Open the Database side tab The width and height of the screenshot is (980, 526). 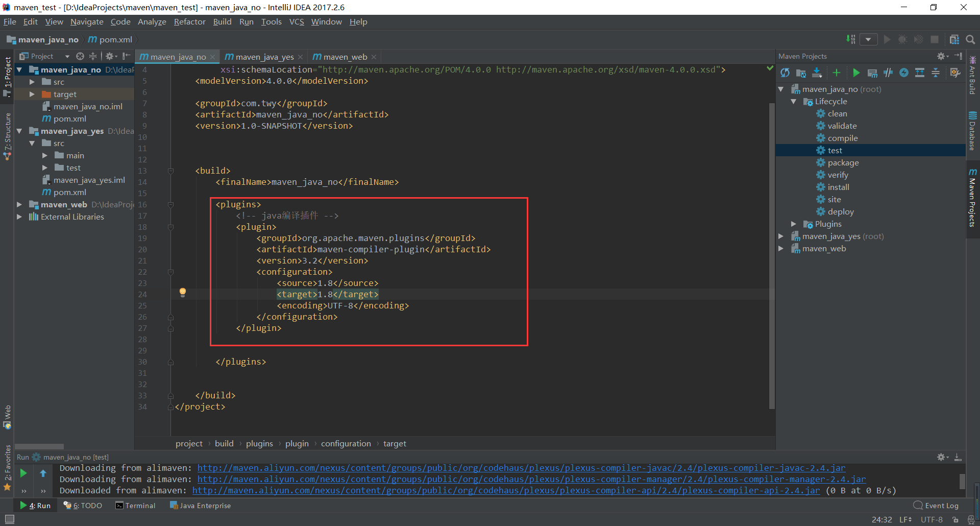click(x=972, y=131)
